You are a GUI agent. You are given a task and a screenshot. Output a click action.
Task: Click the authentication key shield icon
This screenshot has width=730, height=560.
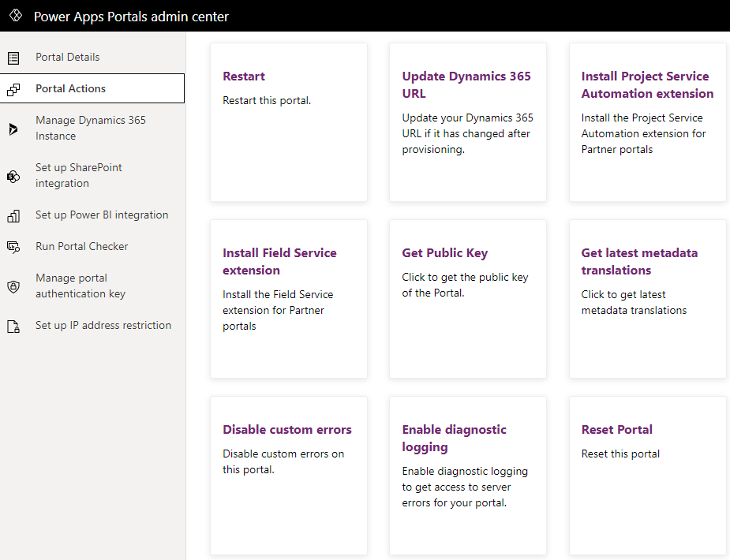[x=13, y=286]
